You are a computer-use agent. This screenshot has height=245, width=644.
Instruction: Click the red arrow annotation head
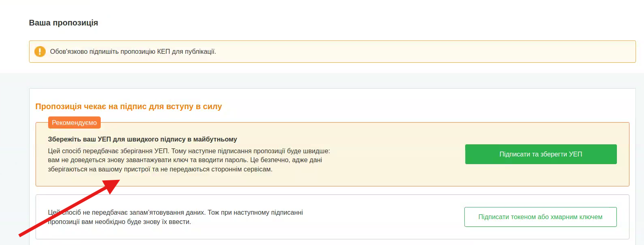pos(111,186)
